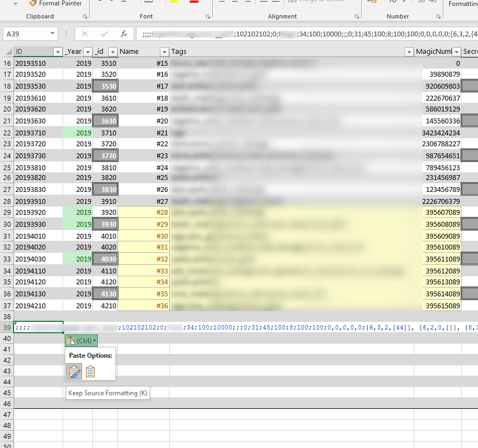Open the Tags column filter dropdown
Screen dimensions: 478x448
[409, 52]
